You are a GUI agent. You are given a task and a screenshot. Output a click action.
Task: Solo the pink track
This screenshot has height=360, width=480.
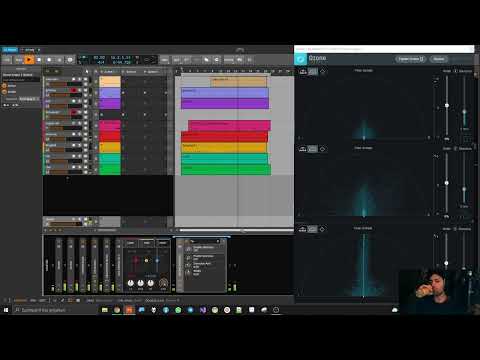coord(80,123)
